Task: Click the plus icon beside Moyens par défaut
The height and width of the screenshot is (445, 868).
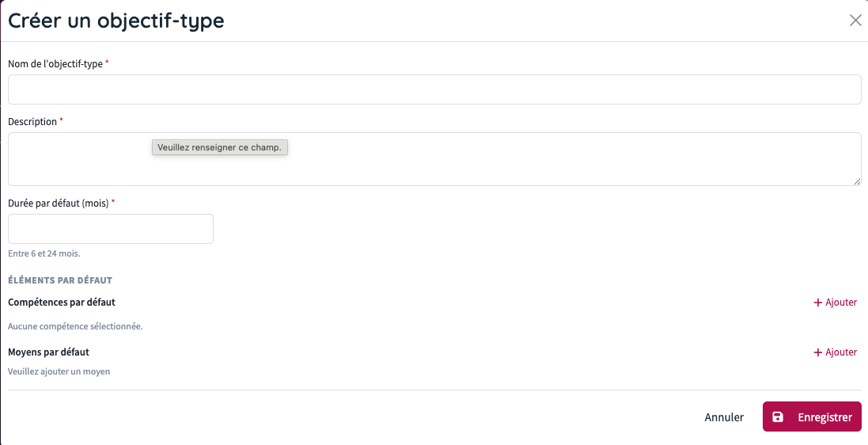Action: [817, 352]
